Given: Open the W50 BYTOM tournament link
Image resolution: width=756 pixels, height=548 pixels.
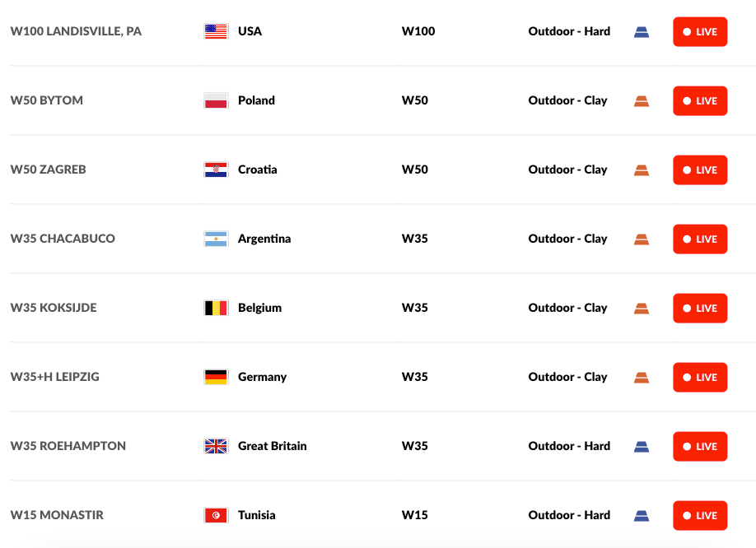Looking at the screenshot, I should click(x=47, y=100).
